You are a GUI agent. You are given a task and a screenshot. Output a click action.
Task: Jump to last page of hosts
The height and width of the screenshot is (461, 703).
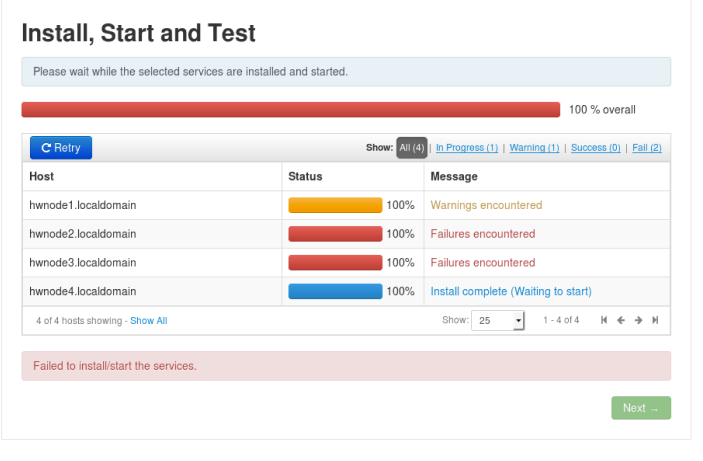[655, 320]
